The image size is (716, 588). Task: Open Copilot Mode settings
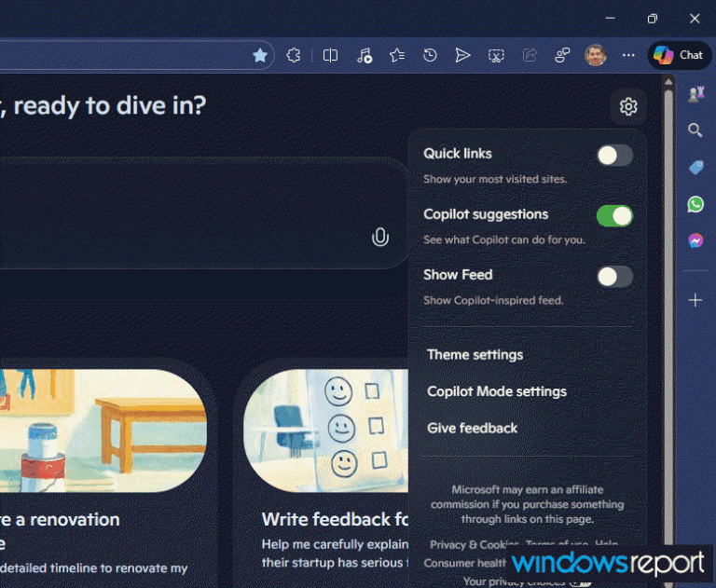coord(497,391)
